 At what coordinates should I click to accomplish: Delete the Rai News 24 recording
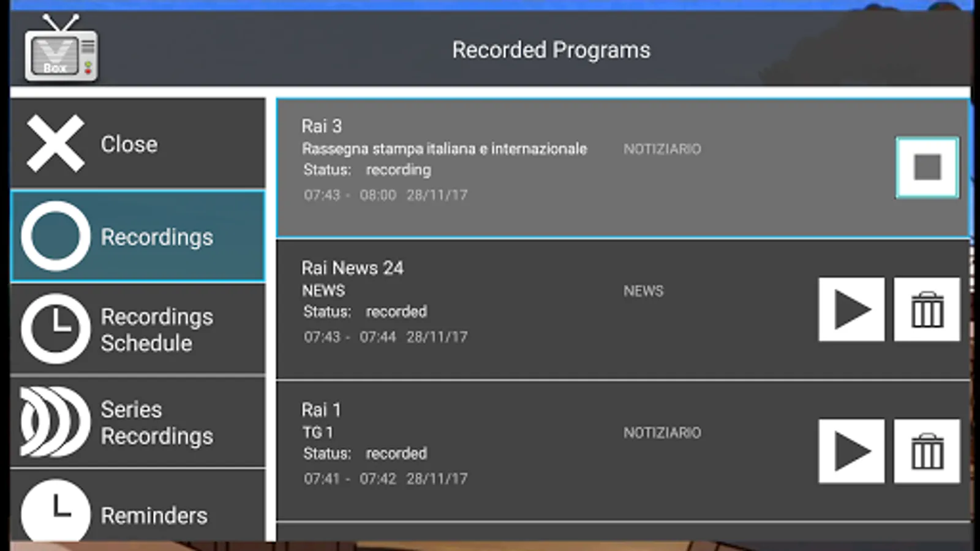[927, 309]
